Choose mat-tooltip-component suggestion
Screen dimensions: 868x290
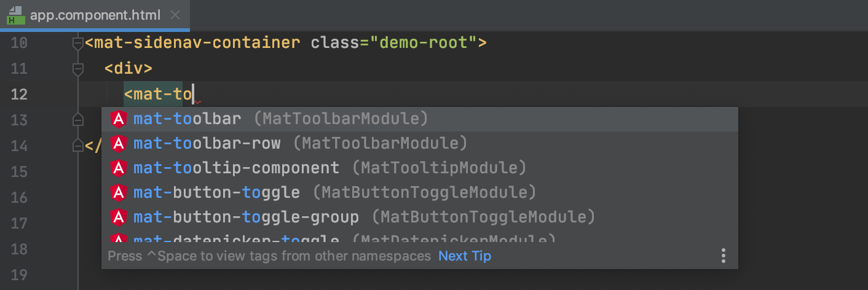(x=236, y=168)
